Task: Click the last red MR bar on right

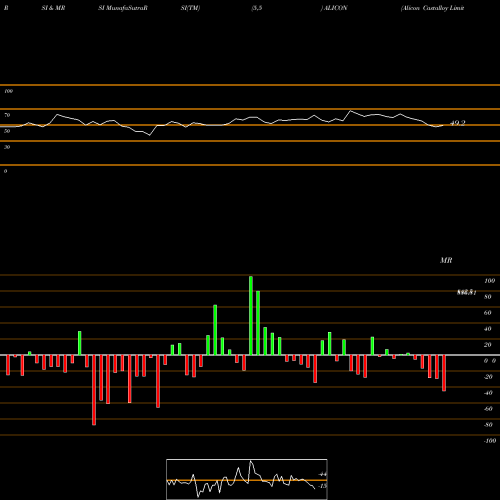Action: coord(444,373)
